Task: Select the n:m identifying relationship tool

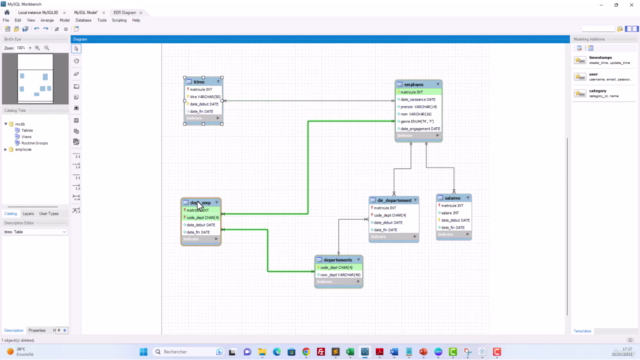Action: pos(76,198)
